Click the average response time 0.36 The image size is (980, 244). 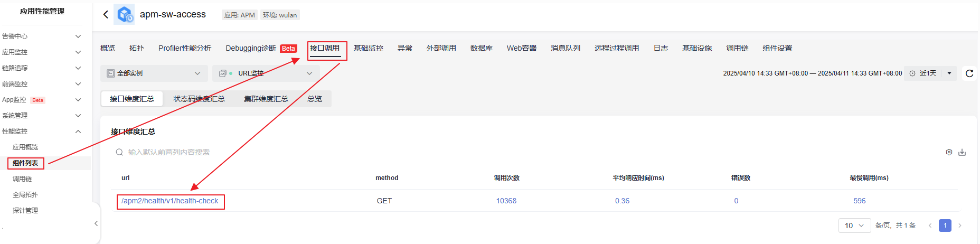pyautogui.click(x=622, y=201)
